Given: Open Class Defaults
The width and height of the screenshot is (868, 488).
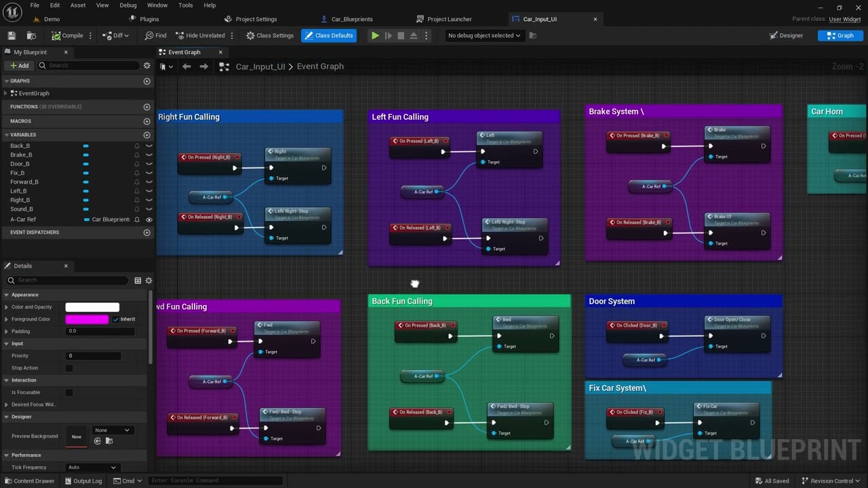Looking at the screenshot, I should point(329,35).
